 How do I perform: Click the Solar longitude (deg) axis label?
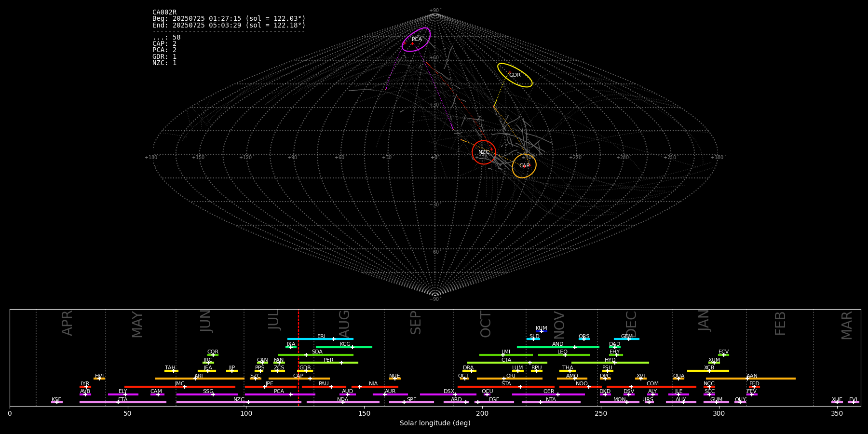(435, 423)
